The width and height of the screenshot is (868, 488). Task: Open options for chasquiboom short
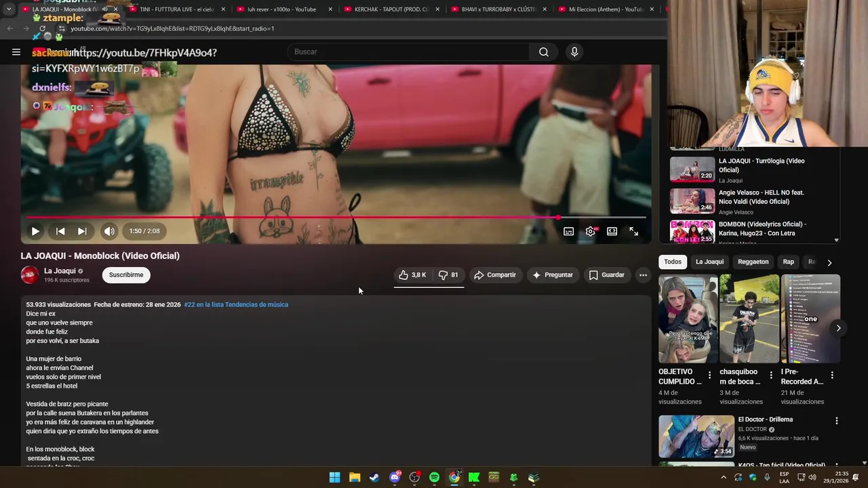(771, 375)
